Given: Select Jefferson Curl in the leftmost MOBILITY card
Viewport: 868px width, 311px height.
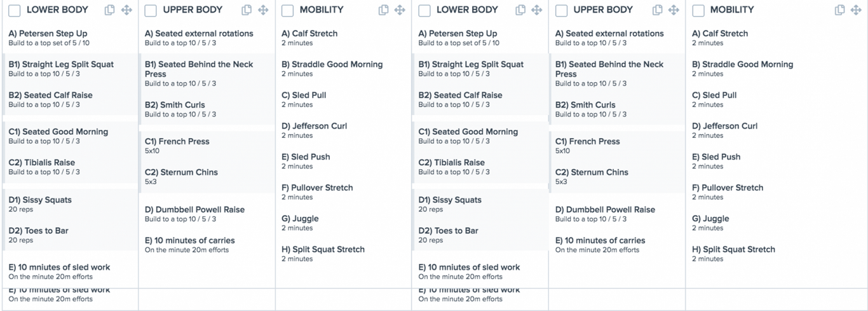Looking at the screenshot, I should [314, 126].
